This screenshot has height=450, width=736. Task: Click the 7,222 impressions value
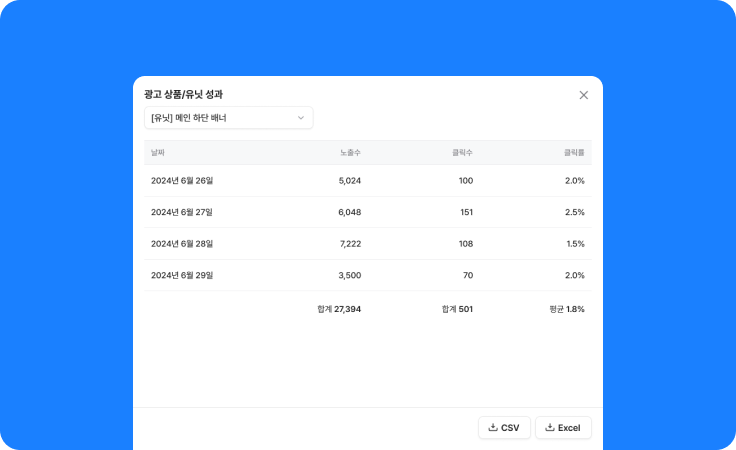[350, 244]
